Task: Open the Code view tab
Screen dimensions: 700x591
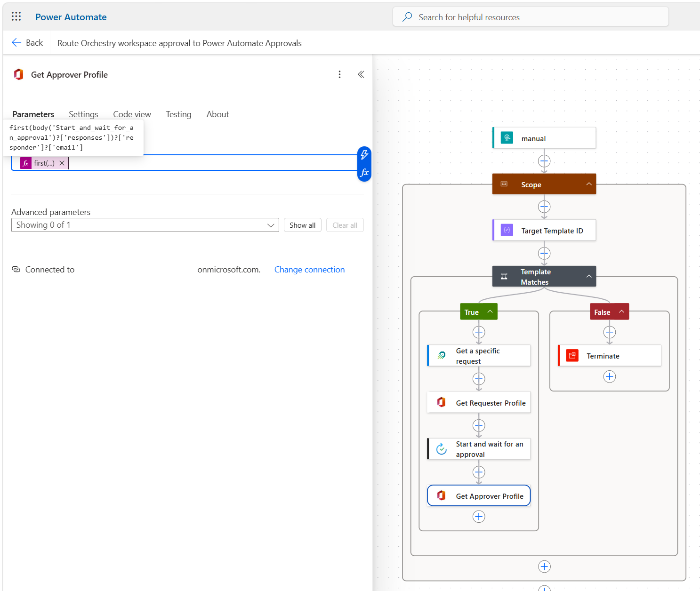Action: pyautogui.click(x=132, y=114)
